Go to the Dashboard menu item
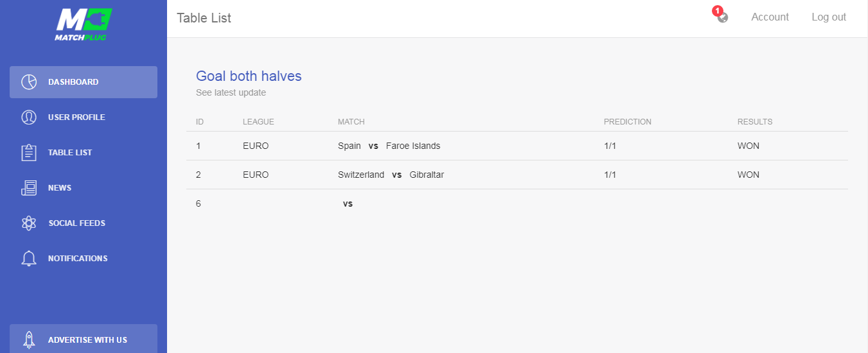This screenshot has width=868, height=353. [84, 82]
